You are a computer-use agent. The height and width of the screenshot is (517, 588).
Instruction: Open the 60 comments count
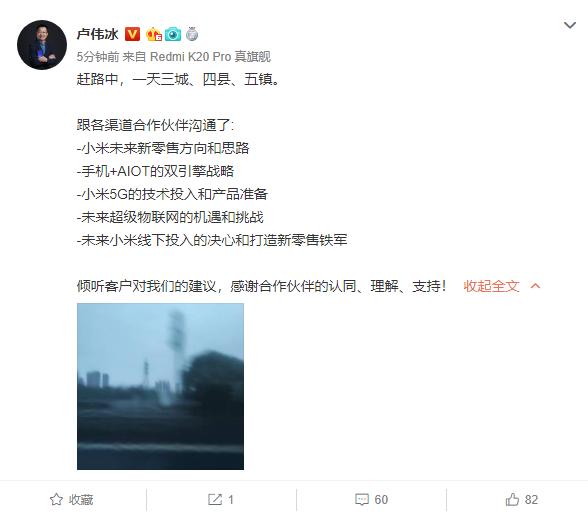[x=381, y=500]
